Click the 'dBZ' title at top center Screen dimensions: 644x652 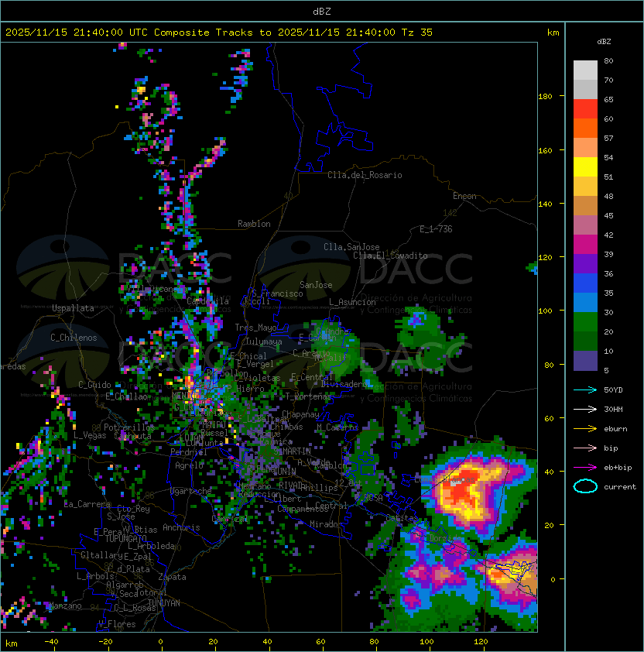(322, 11)
